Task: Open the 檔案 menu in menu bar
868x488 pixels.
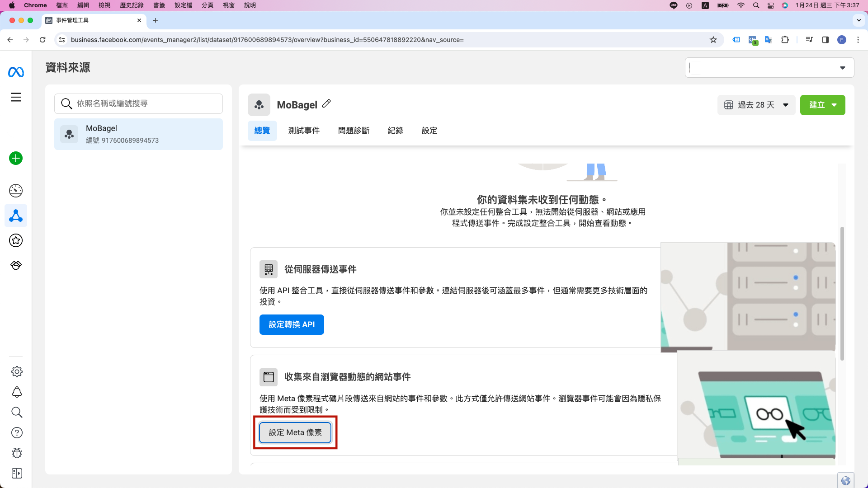Action: tap(62, 5)
